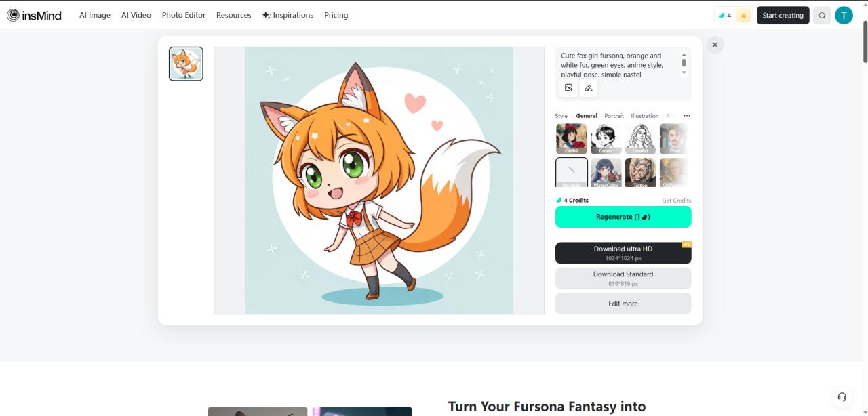Screen dimensions: 868x416
Task: Open search via the magnifier icon
Action: [x=821, y=14]
